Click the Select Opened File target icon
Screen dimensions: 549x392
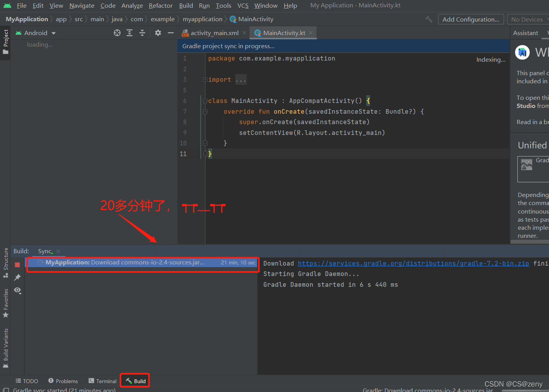117,33
